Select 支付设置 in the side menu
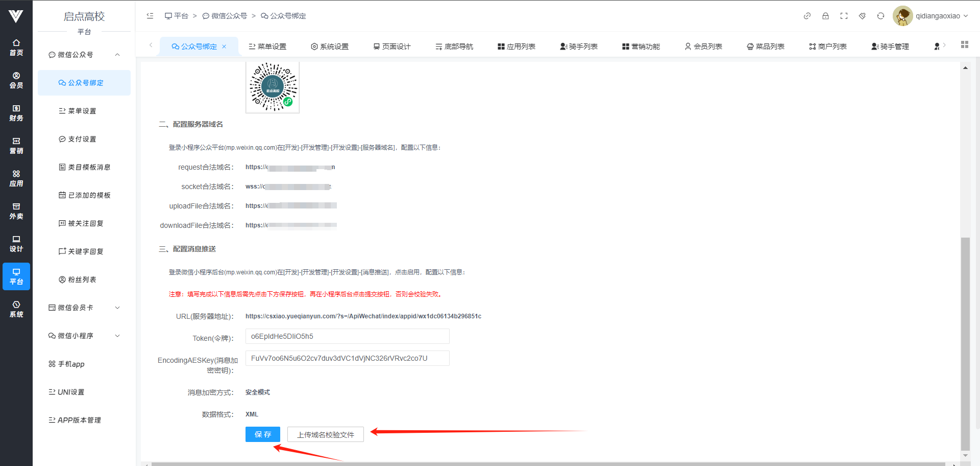This screenshot has width=980, height=466. coord(82,139)
